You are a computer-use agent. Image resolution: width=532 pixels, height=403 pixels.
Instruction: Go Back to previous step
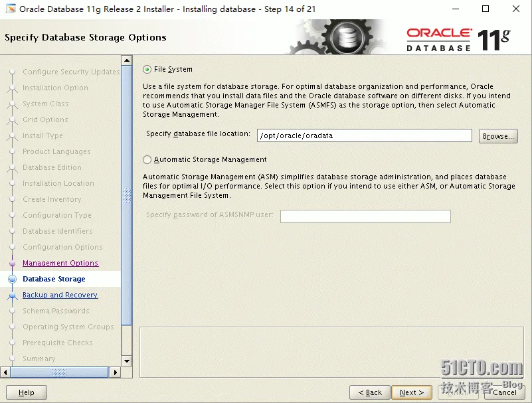370,392
